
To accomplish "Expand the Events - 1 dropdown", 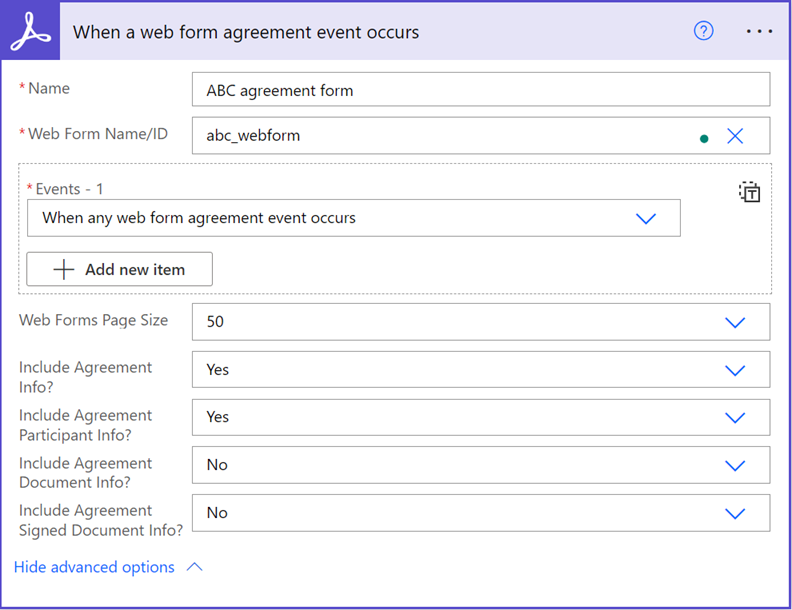I will 646,218.
